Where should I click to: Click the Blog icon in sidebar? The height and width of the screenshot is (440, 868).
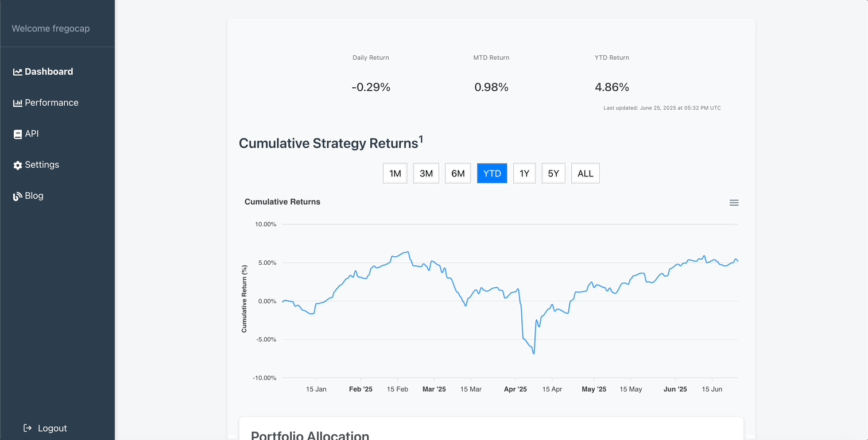click(x=18, y=196)
